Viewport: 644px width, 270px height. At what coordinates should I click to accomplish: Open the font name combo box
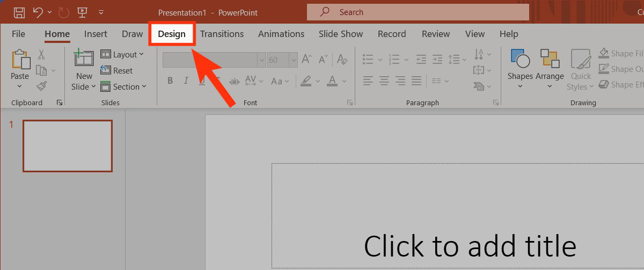point(214,60)
